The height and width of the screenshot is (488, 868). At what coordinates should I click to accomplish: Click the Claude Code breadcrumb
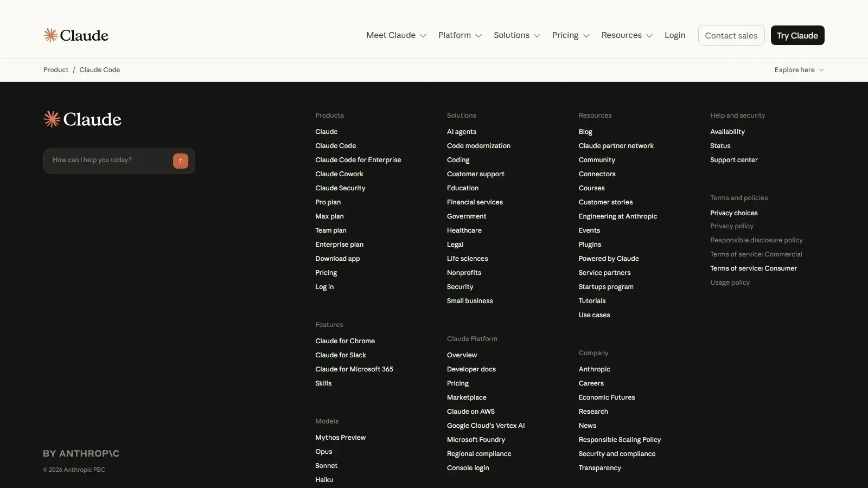(100, 70)
